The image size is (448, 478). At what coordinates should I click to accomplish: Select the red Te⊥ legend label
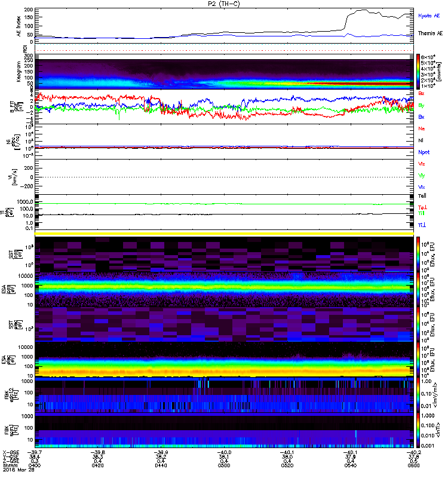click(422, 207)
